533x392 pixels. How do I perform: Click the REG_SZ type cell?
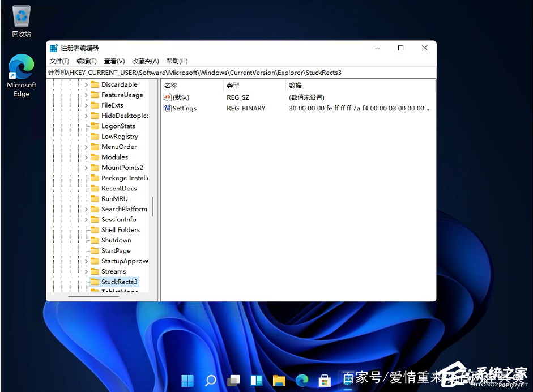[x=238, y=97]
